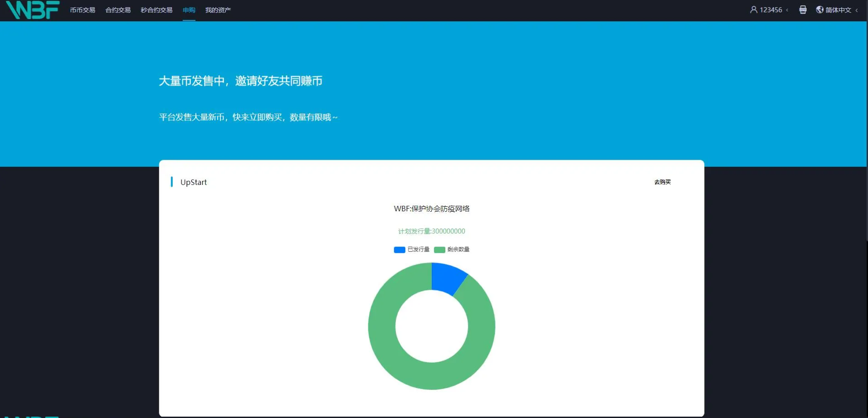Click the green 剩余数量 legend swatch
868x418 pixels.
439,250
